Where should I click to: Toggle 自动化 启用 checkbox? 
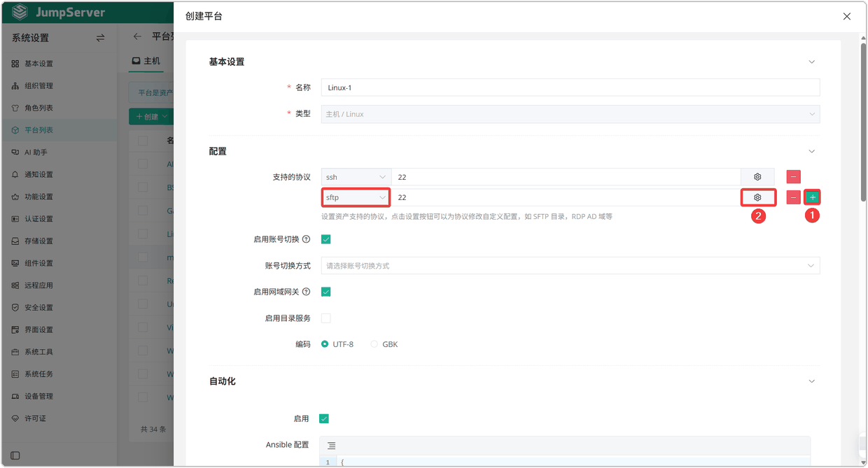(x=324, y=418)
